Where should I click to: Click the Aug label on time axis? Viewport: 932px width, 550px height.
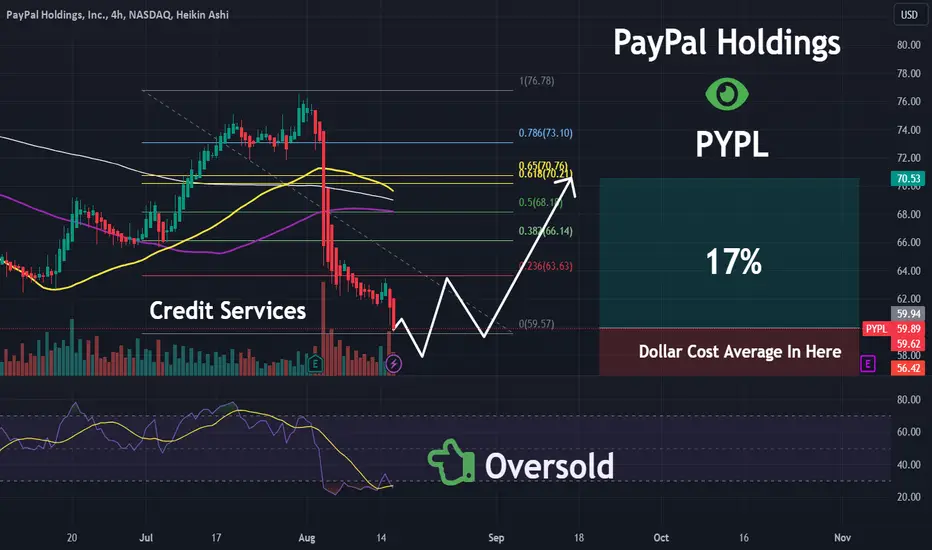click(307, 538)
